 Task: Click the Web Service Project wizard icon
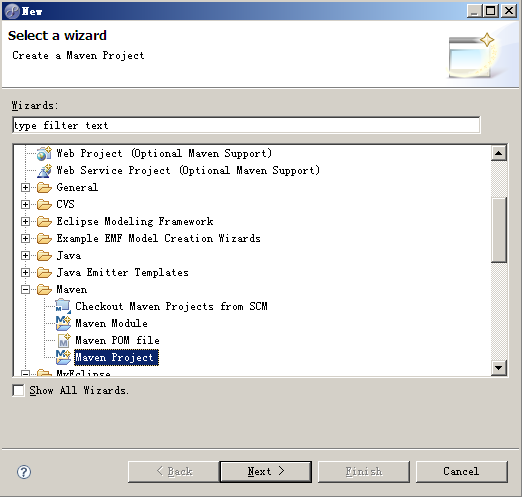point(44,171)
